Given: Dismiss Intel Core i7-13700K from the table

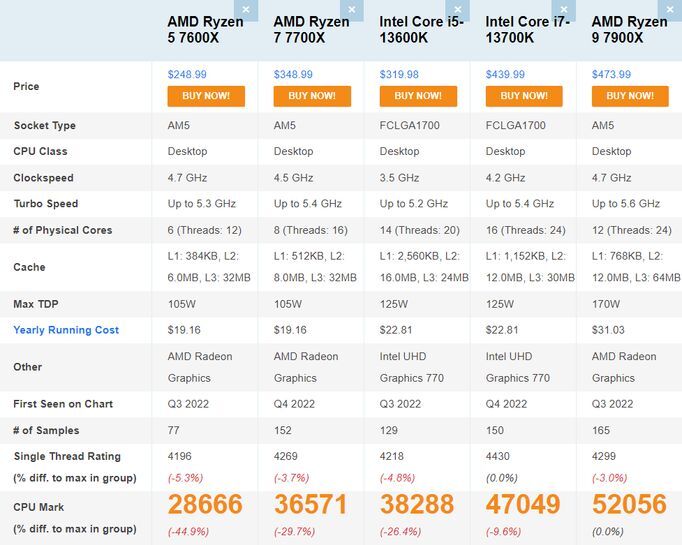Looking at the screenshot, I should [567, 10].
